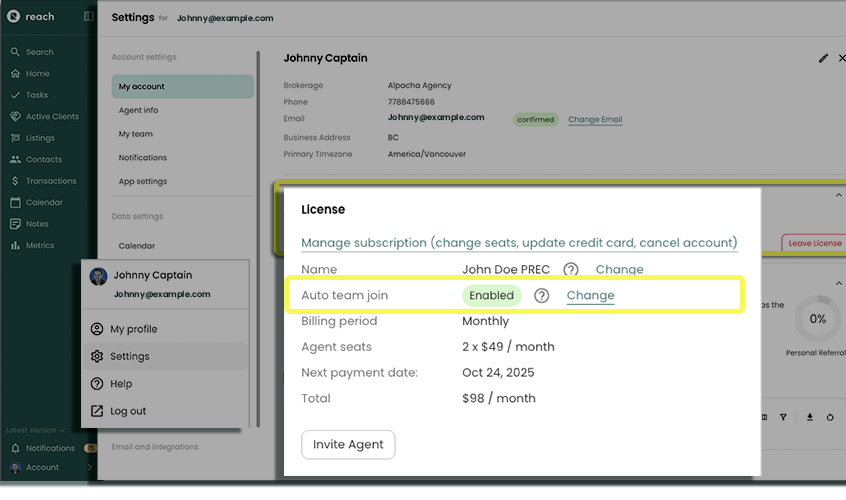Collapse the License section chevron
The width and height of the screenshot is (846, 500).
(x=838, y=196)
